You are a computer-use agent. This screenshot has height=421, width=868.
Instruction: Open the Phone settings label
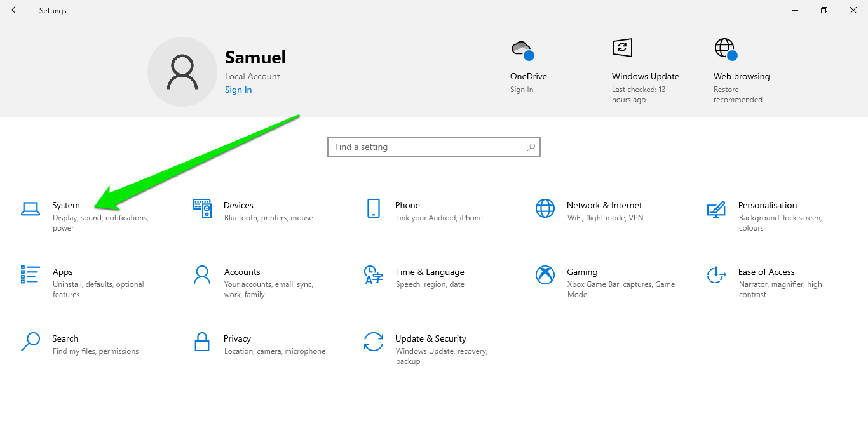pos(407,205)
